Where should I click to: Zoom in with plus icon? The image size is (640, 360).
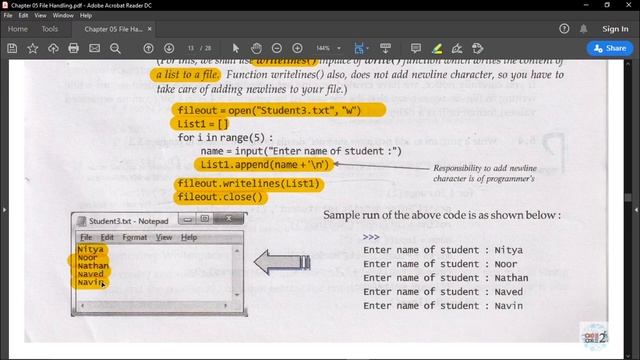pos(298,48)
